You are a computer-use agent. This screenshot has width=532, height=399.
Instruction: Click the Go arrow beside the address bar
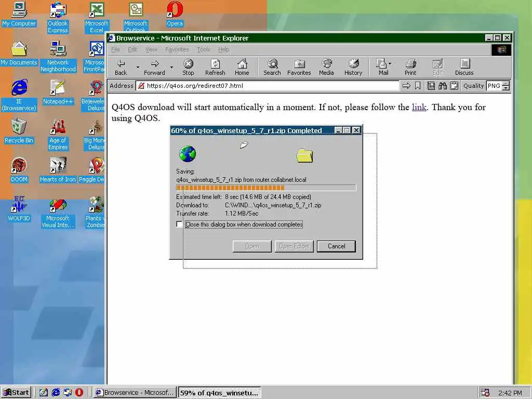406,86
